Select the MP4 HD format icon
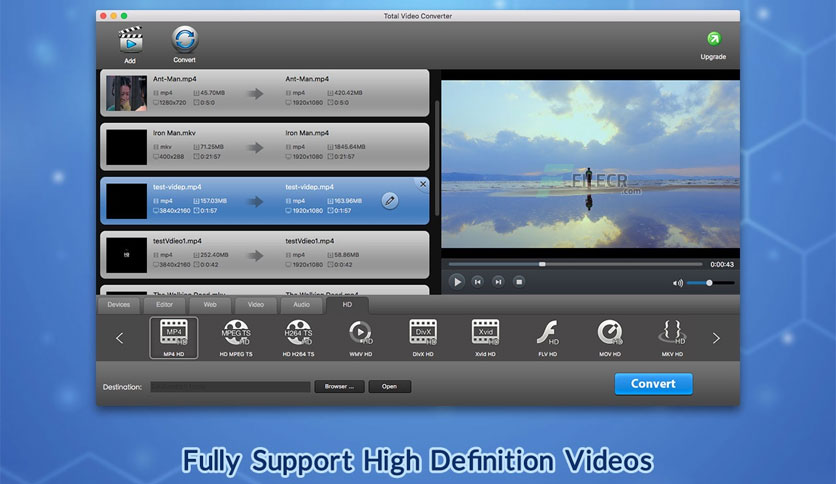Viewport: 836px width, 484px height. click(x=174, y=337)
